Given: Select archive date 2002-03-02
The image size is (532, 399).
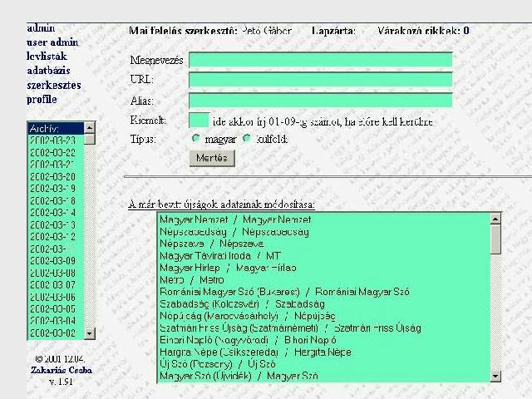Looking at the screenshot, I should pos(56,333).
